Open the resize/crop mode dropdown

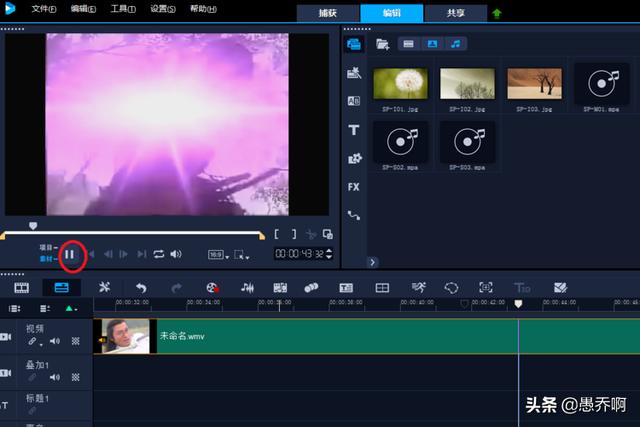242,255
